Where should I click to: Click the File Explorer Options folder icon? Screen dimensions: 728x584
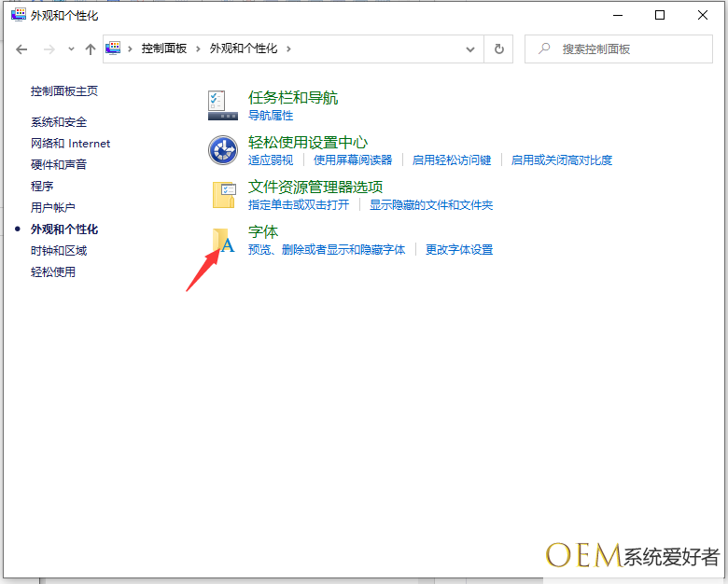223,195
